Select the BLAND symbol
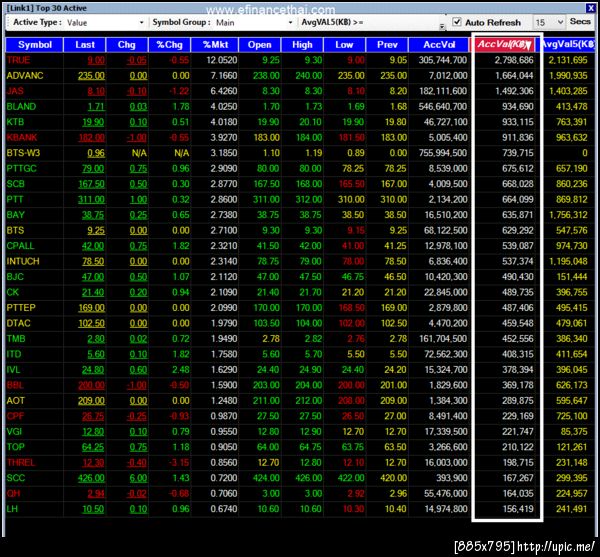Screen dimensions: 600x557 (x=21, y=106)
